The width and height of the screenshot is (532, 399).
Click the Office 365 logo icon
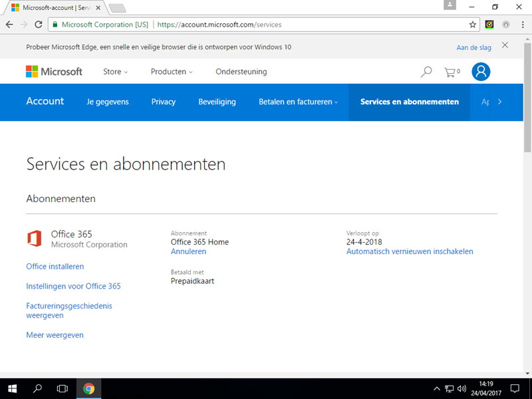point(35,239)
